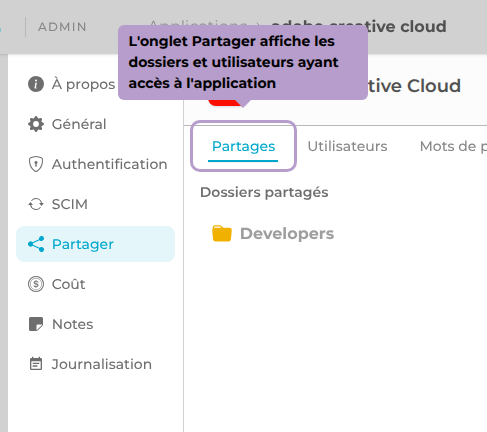Click the Dossiers partagés heading
Screen dimensions: 487x432
point(264,192)
